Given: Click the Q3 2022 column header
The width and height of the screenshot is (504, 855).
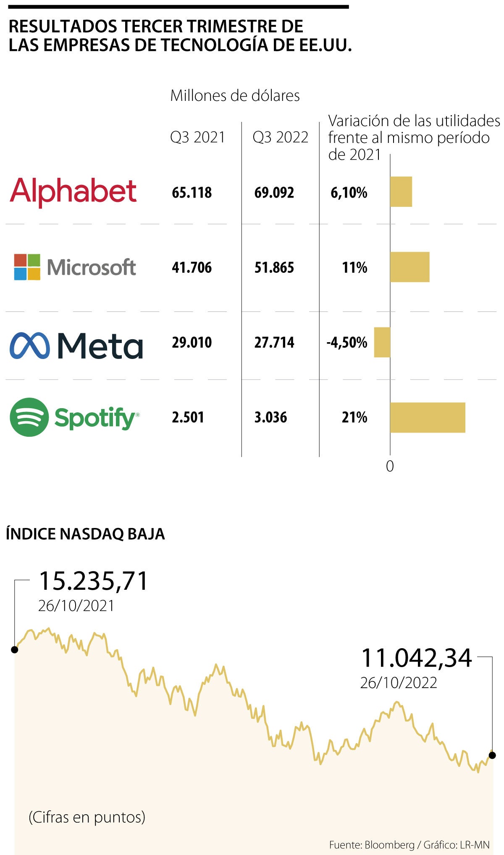Looking at the screenshot, I should tap(280, 137).
